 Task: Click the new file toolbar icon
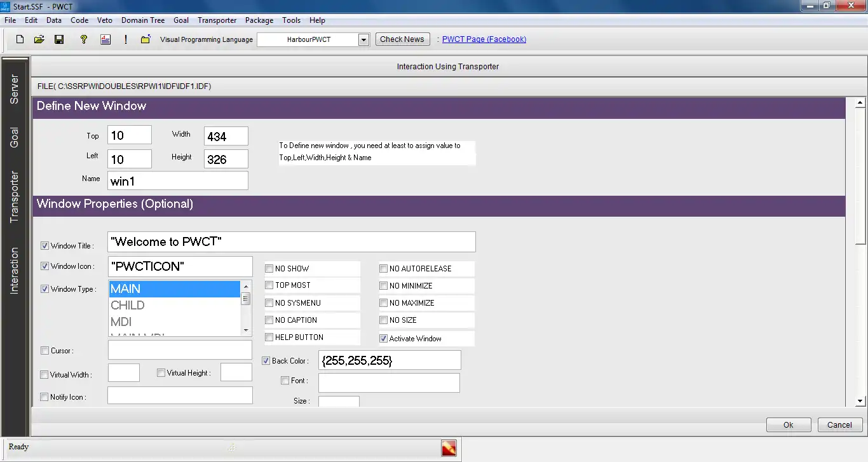20,39
